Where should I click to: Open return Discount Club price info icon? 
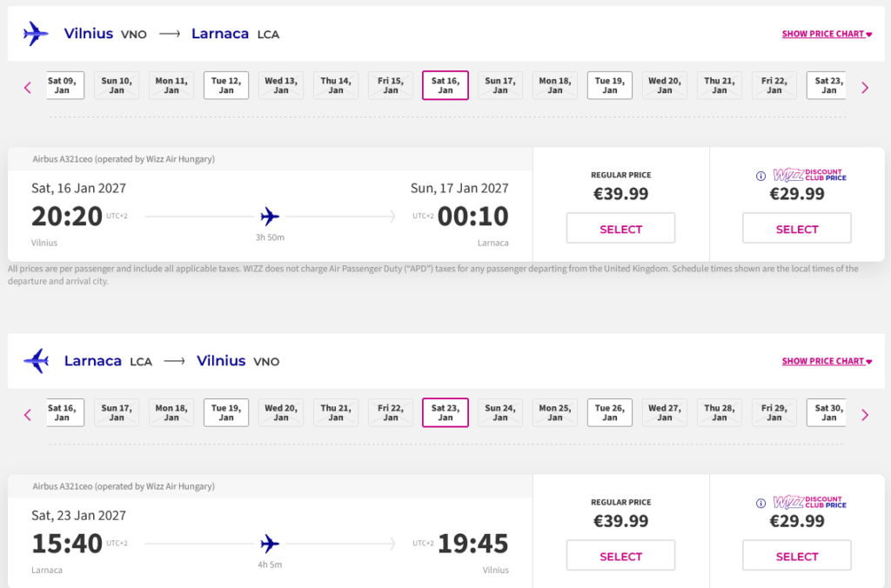click(x=761, y=503)
